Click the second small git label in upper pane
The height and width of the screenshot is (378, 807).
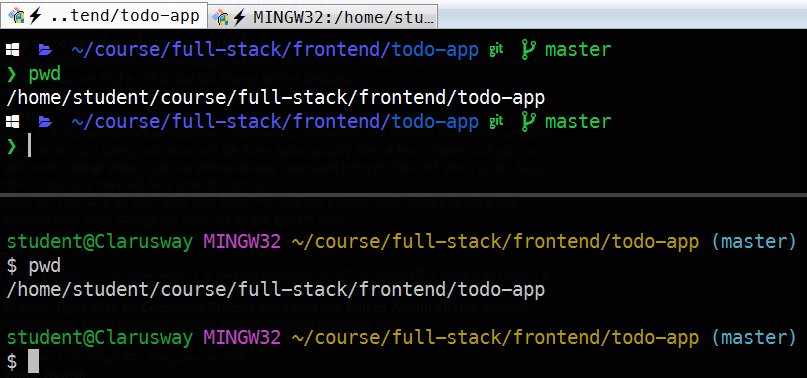[x=496, y=122]
